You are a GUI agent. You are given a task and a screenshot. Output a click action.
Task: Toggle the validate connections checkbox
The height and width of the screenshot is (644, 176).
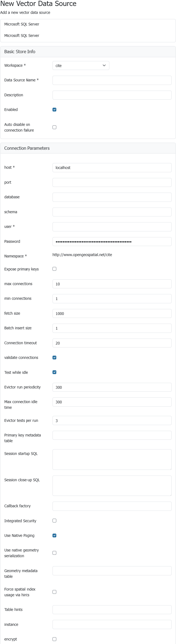(x=54, y=358)
